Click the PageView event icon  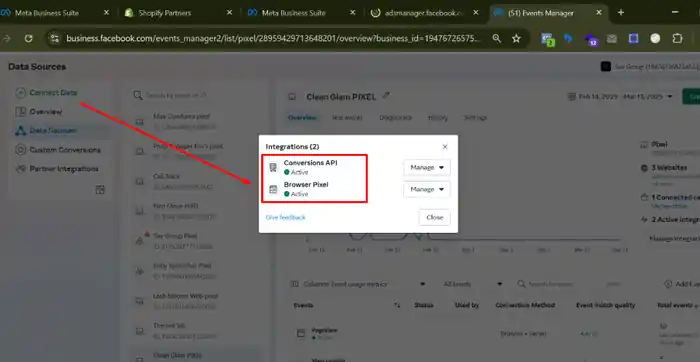coord(301,333)
